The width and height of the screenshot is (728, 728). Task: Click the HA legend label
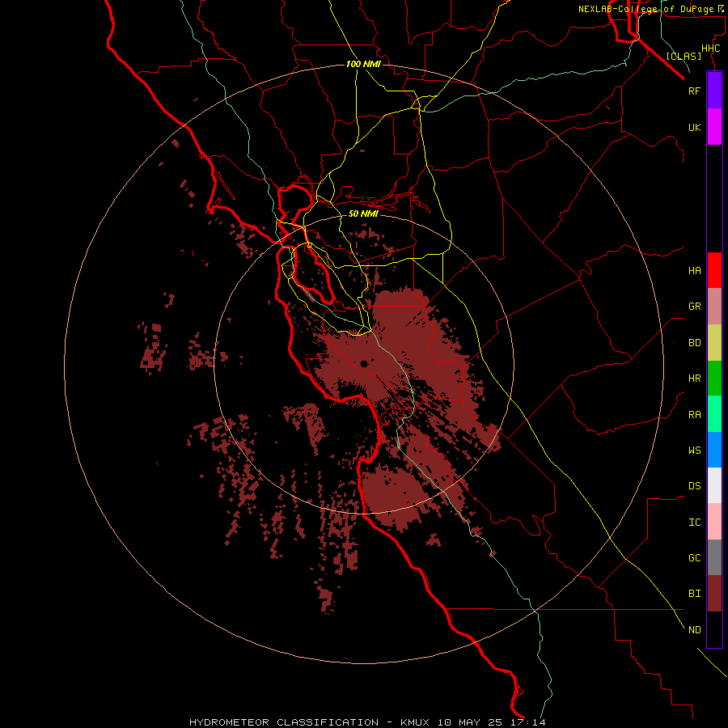click(694, 270)
